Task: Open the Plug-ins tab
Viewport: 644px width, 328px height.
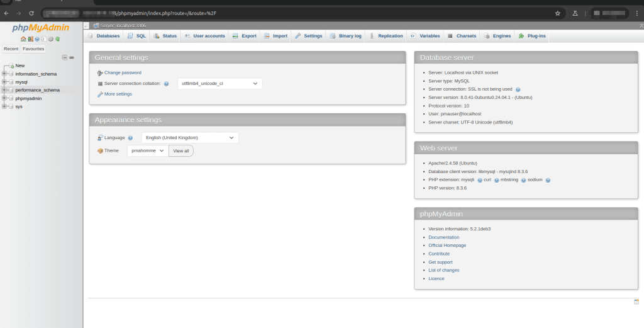Action: coord(532,36)
